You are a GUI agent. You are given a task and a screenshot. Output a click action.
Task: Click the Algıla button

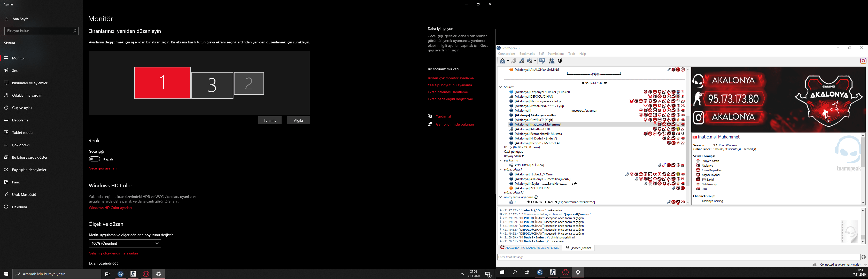pos(298,120)
